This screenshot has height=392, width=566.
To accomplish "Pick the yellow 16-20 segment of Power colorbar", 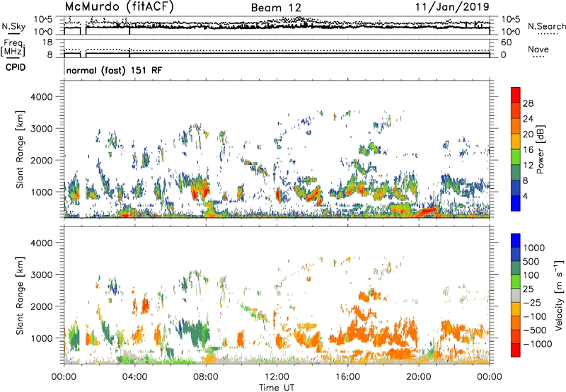I will 516,142.
